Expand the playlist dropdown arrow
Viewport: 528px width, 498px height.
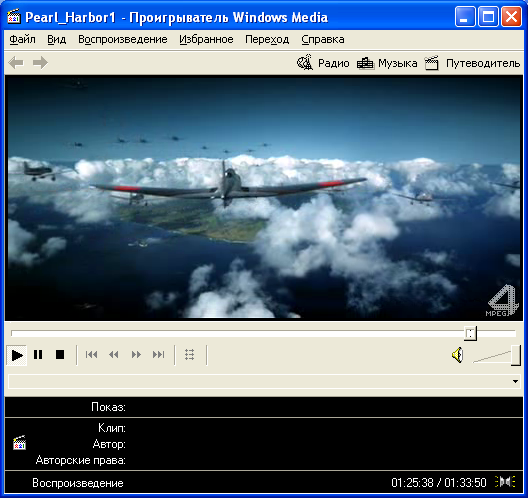click(516, 381)
